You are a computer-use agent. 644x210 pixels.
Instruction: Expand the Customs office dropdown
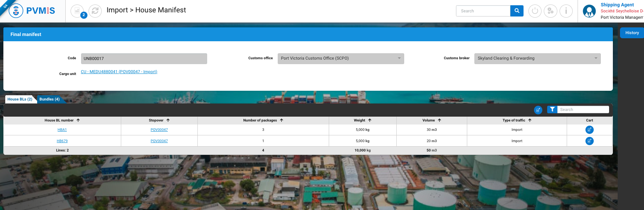point(399,58)
